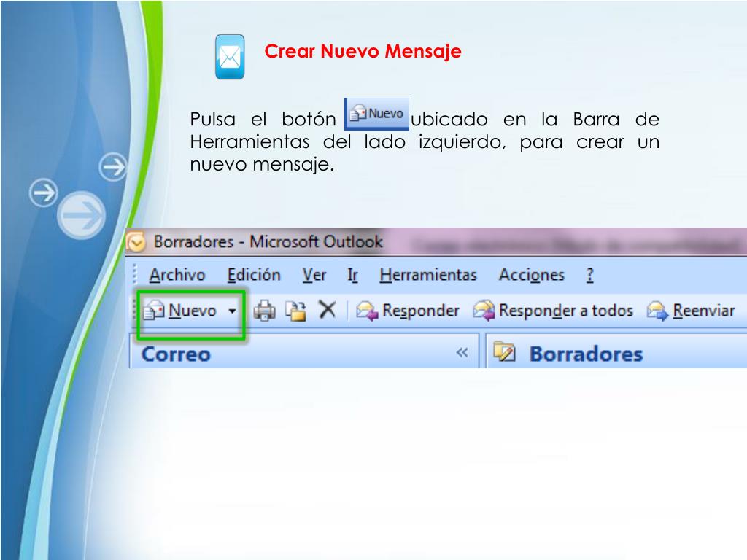747x560 pixels.
Task: Open the Archivo menu
Action: [177, 275]
